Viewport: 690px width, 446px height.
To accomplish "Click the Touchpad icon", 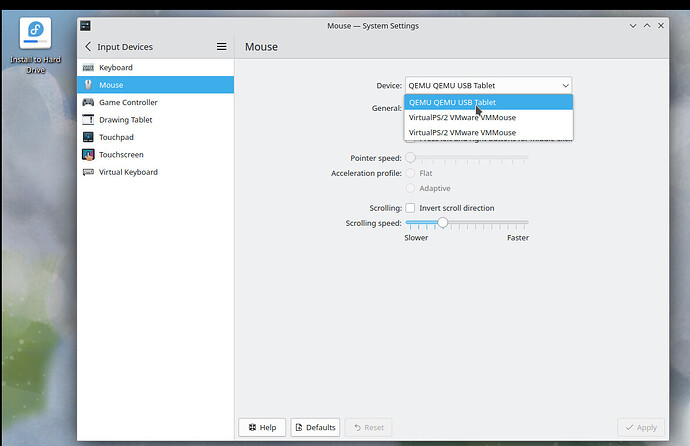I will pyautogui.click(x=88, y=137).
